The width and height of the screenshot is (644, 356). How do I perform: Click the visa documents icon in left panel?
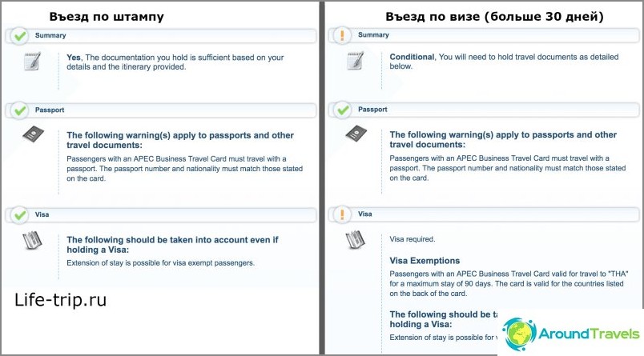32,240
